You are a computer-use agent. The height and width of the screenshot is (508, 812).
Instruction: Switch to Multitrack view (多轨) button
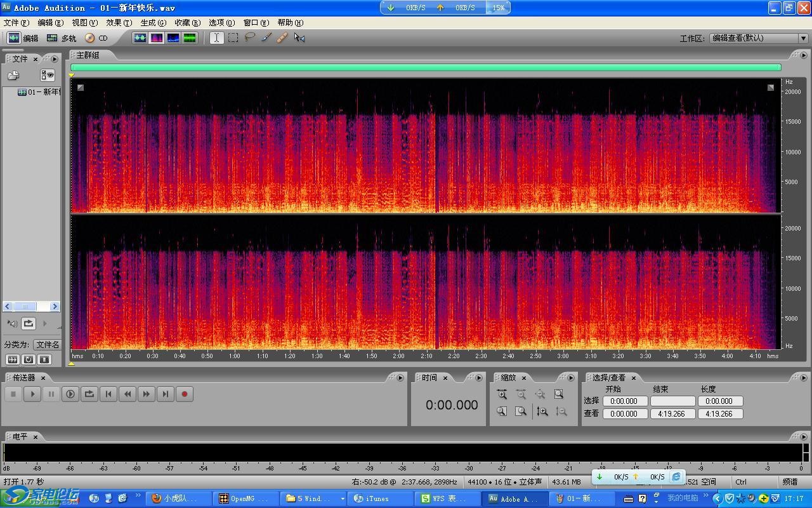tap(62, 38)
